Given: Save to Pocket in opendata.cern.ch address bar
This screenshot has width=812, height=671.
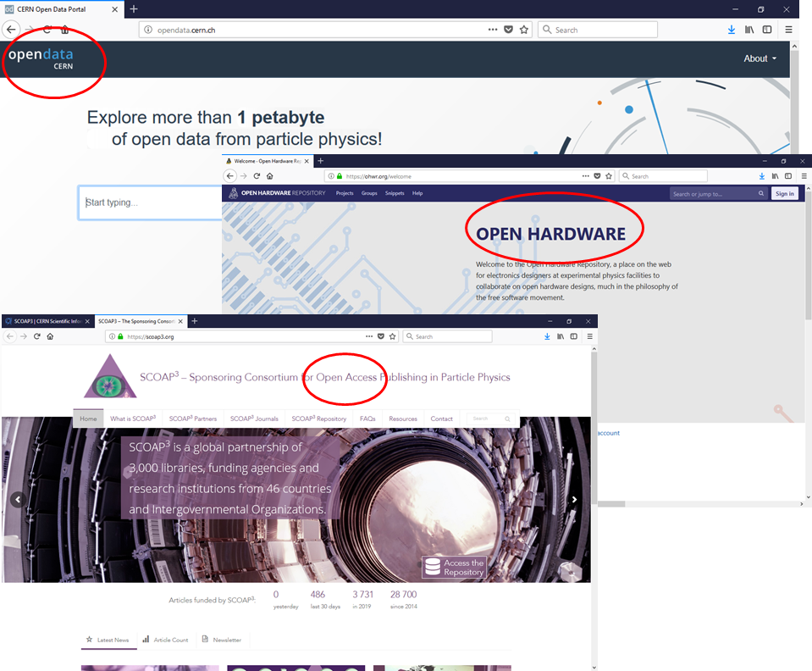Looking at the screenshot, I should click(509, 30).
